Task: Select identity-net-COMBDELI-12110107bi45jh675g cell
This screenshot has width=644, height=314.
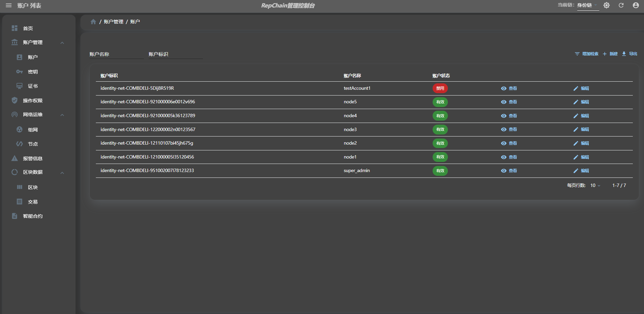Action: [147, 143]
